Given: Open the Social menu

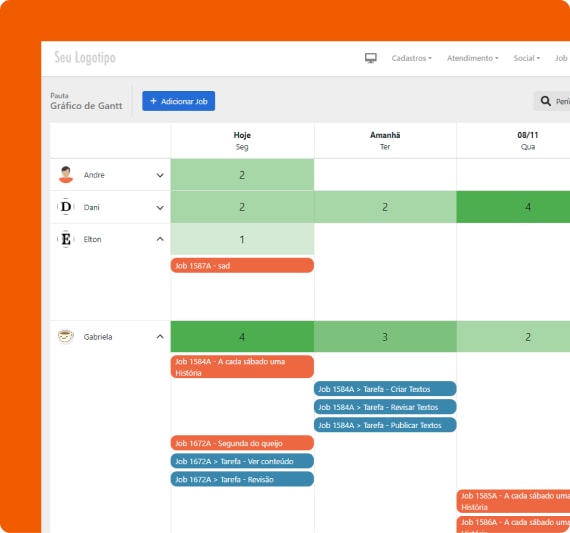Looking at the screenshot, I should 527,58.
